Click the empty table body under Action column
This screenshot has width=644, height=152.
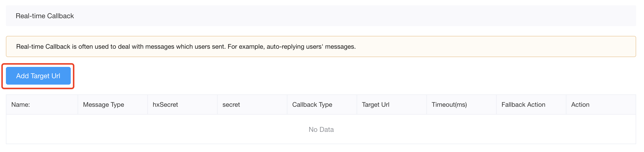(x=601, y=129)
